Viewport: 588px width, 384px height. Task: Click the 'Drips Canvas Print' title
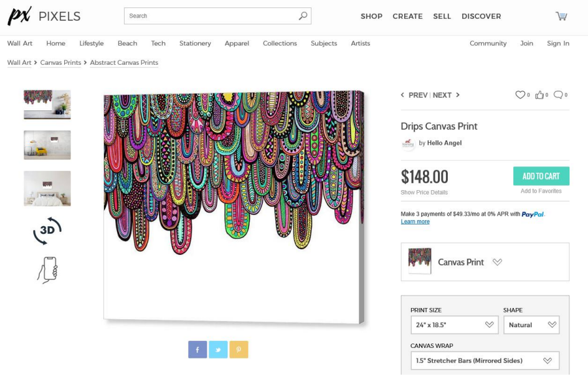click(439, 126)
